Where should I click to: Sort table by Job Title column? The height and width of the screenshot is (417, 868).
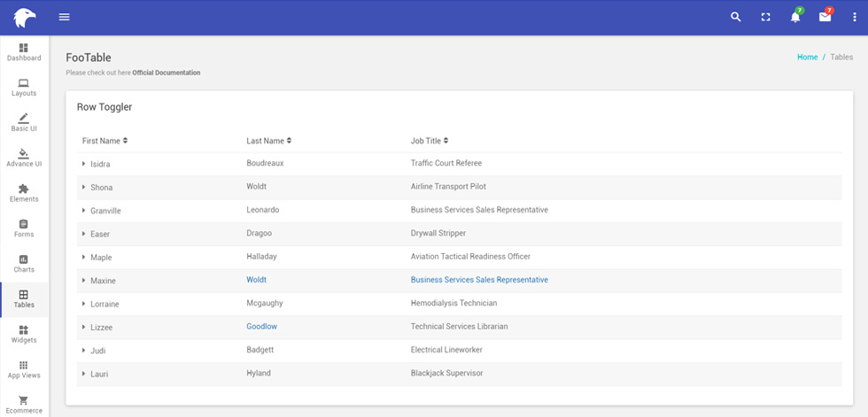pos(430,141)
